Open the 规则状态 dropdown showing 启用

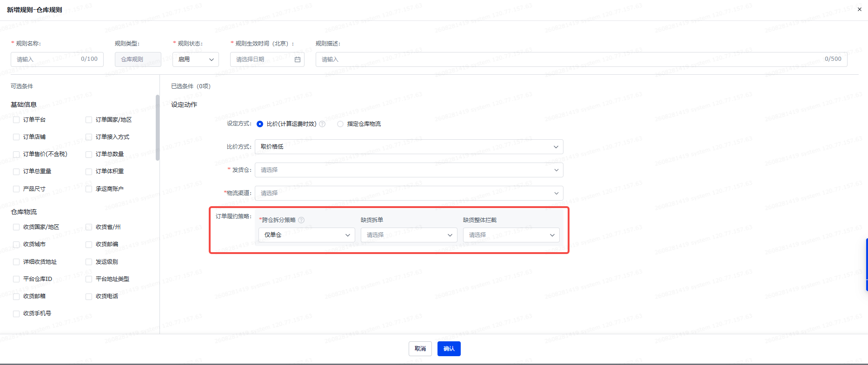(x=196, y=59)
